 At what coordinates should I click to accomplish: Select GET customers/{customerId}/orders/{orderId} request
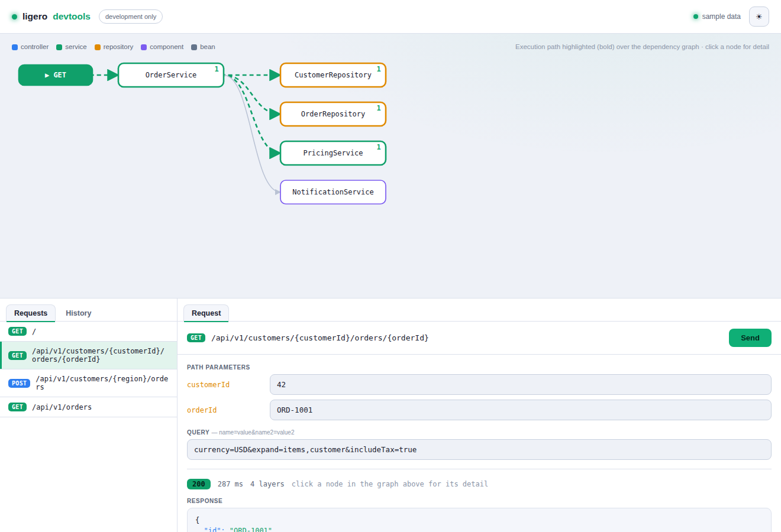[89, 355]
